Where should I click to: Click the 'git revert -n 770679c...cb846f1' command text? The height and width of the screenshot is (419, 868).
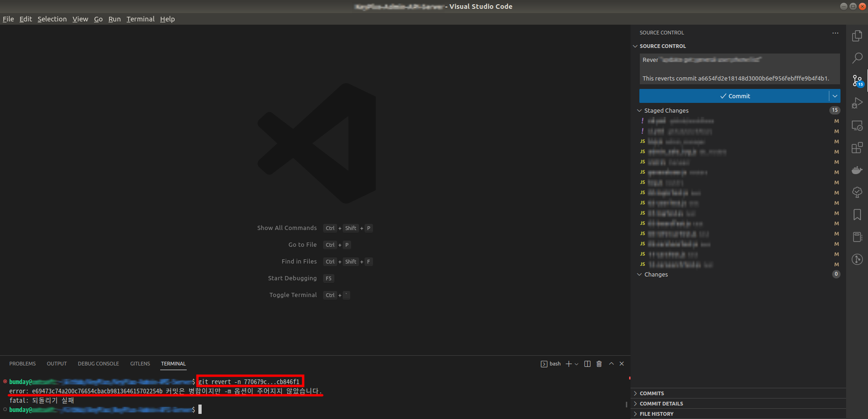pos(249,382)
